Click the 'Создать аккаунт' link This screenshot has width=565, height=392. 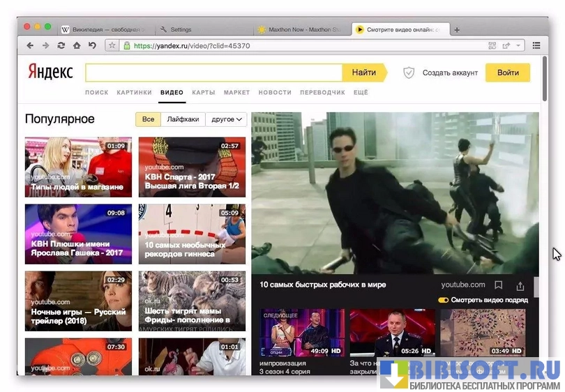(450, 73)
